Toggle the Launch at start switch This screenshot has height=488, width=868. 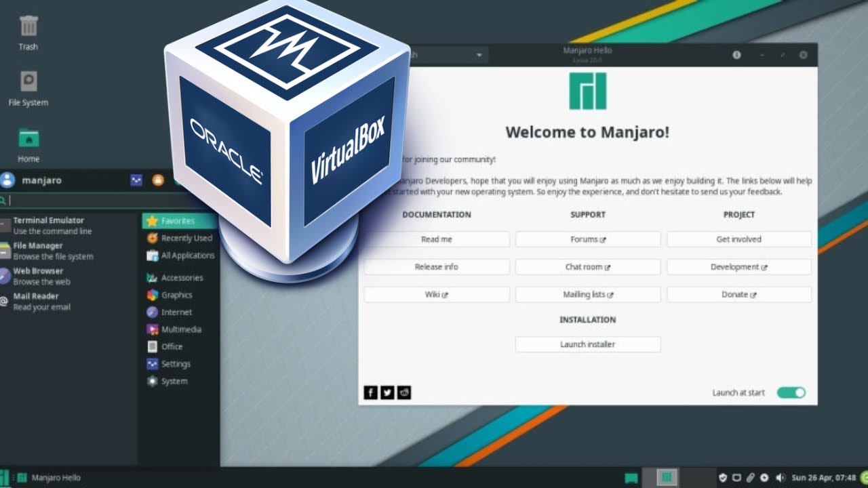tap(791, 392)
